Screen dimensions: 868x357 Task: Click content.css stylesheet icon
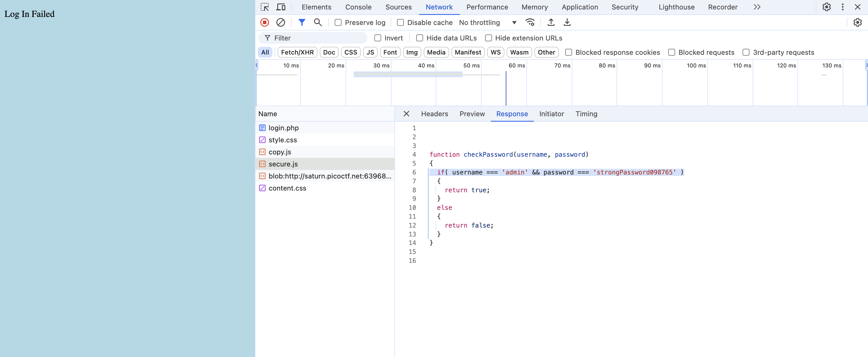(x=262, y=188)
